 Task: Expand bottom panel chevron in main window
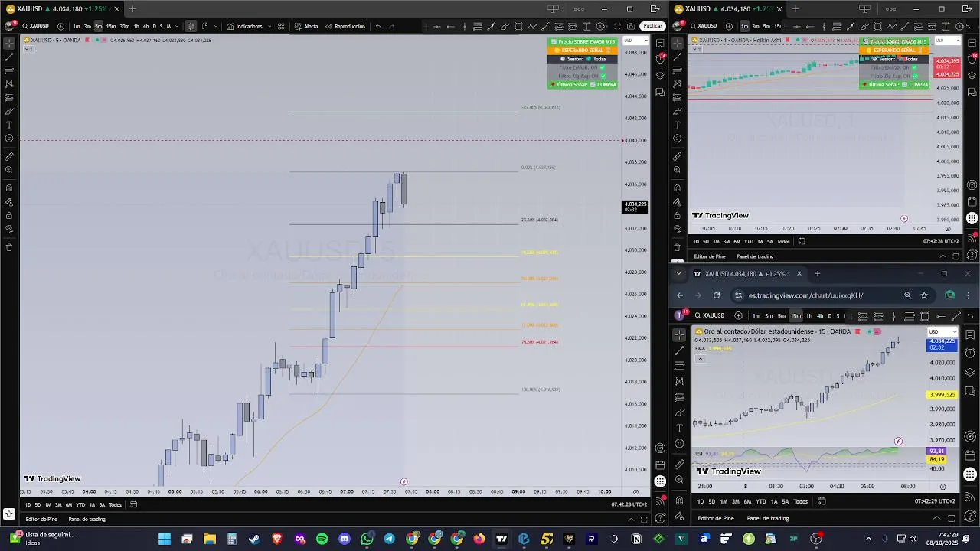632,519
